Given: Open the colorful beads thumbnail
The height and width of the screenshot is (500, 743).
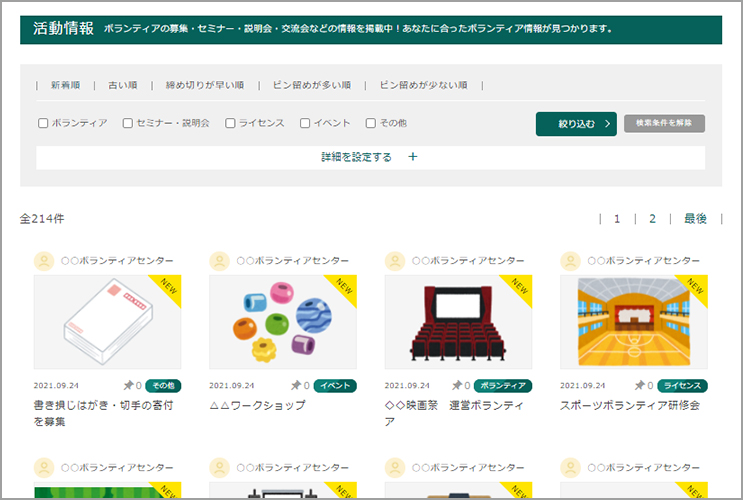Looking at the screenshot, I should (x=283, y=322).
